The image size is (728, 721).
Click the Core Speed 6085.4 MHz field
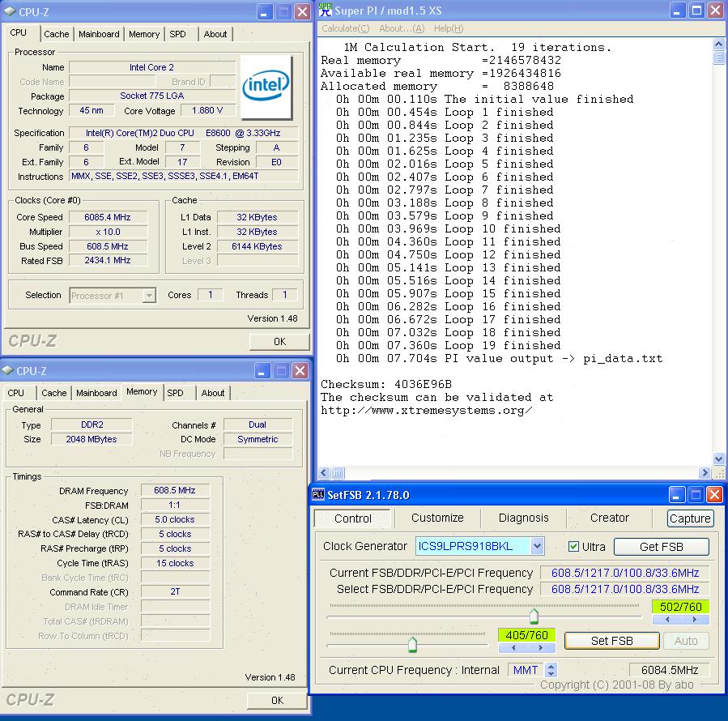108,217
